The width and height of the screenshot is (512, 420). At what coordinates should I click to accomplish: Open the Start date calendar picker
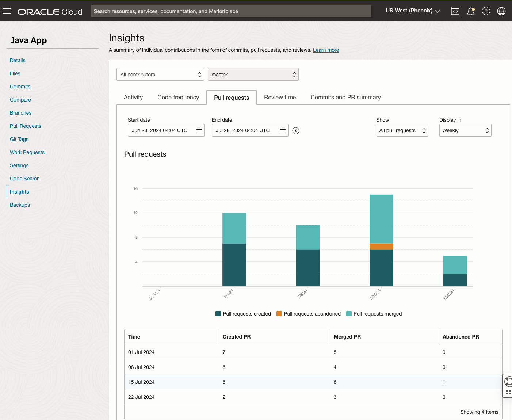point(199,130)
